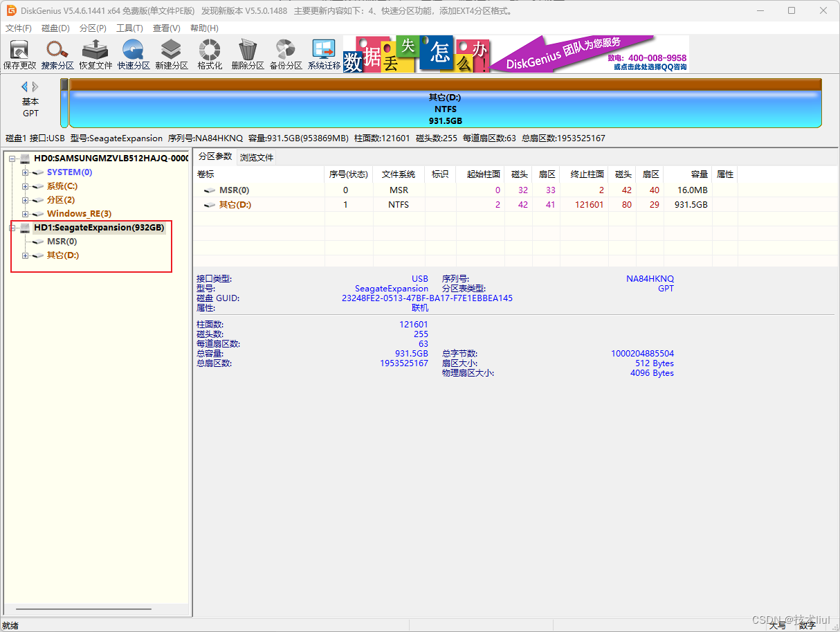Click the HD0 Samsung disk icon in tree
The width and height of the screenshot is (840, 632).
click(26, 159)
